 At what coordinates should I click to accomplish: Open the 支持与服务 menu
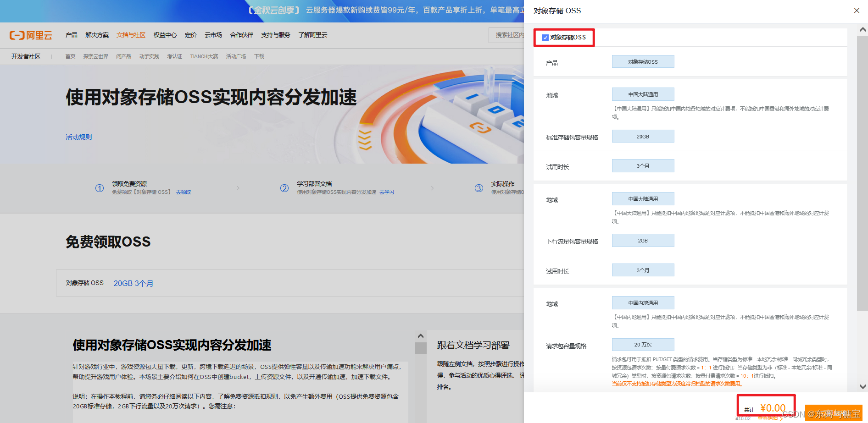(276, 35)
